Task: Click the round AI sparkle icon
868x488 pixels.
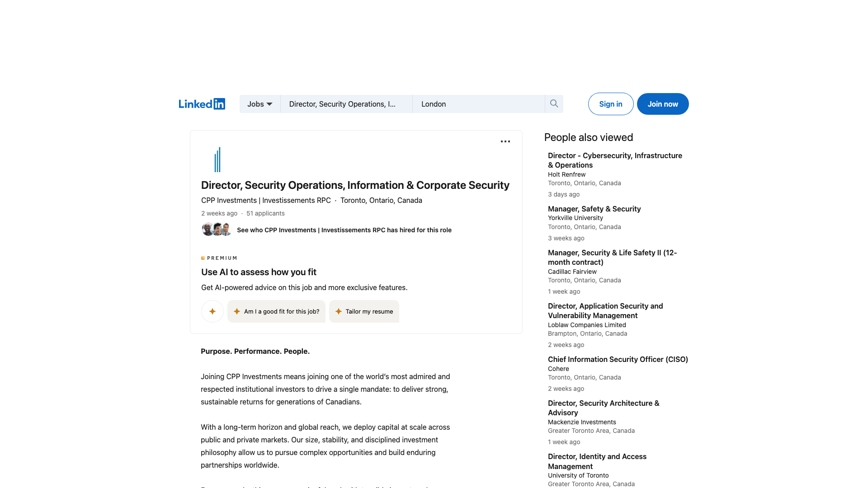Action: coord(212,311)
